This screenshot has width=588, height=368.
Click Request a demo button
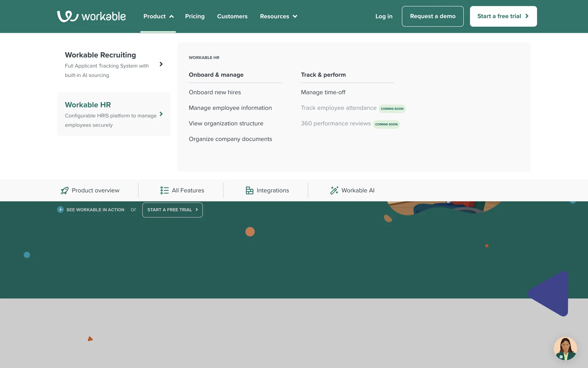pyautogui.click(x=432, y=16)
